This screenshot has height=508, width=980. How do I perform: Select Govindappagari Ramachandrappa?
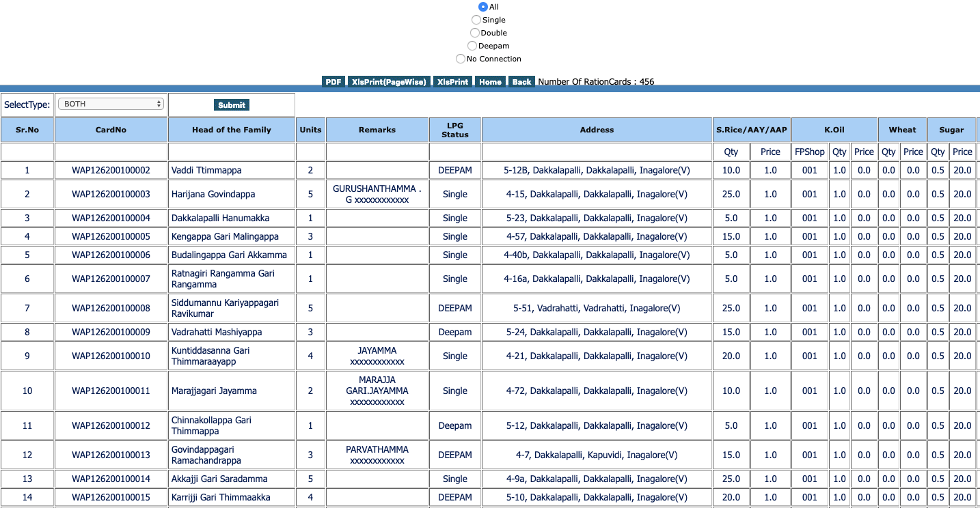[206, 455]
